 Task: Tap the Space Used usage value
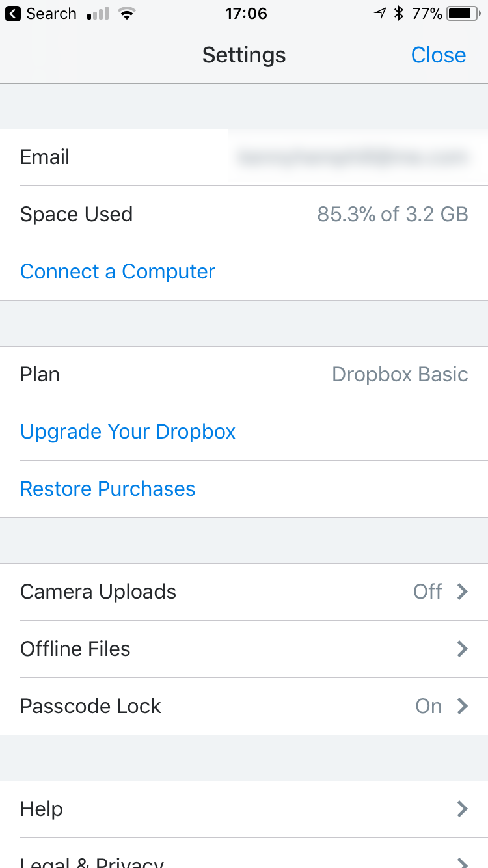pos(392,214)
